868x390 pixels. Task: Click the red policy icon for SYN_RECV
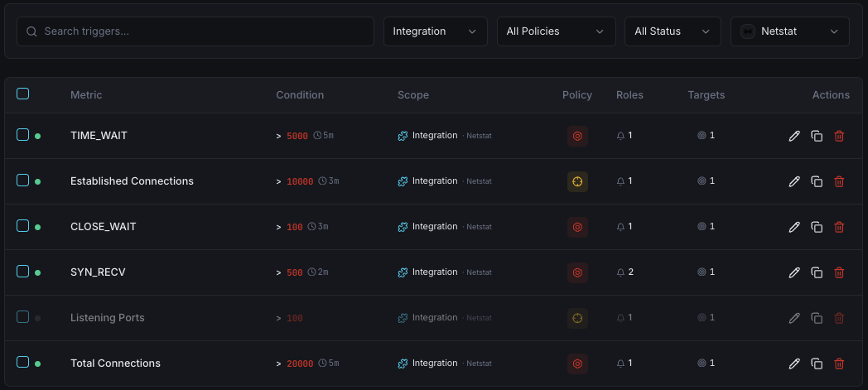577,272
